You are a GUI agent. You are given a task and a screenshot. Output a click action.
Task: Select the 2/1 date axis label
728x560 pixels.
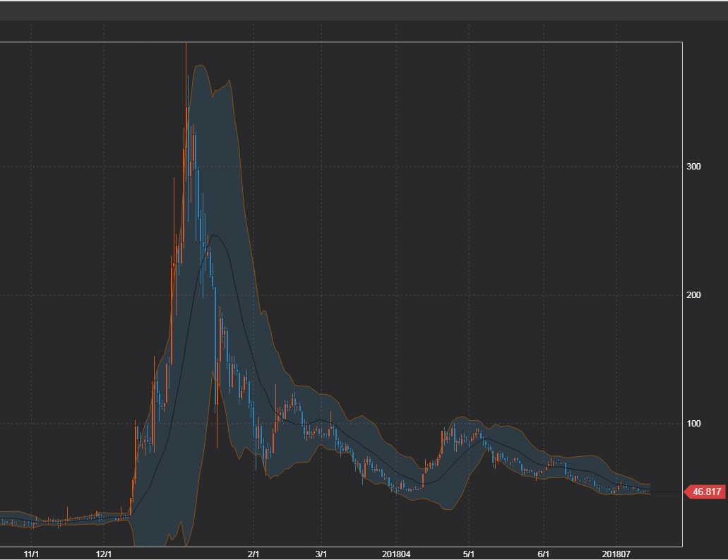pos(253,554)
